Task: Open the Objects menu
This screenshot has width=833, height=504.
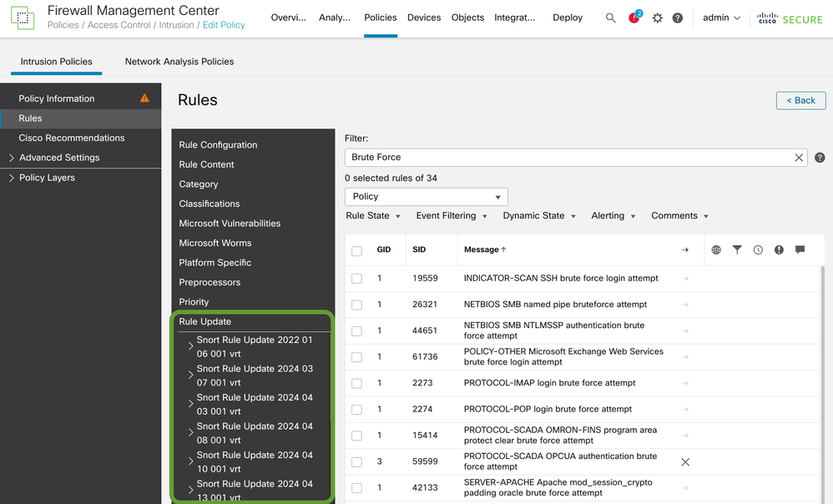Action: (x=467, y=18)
